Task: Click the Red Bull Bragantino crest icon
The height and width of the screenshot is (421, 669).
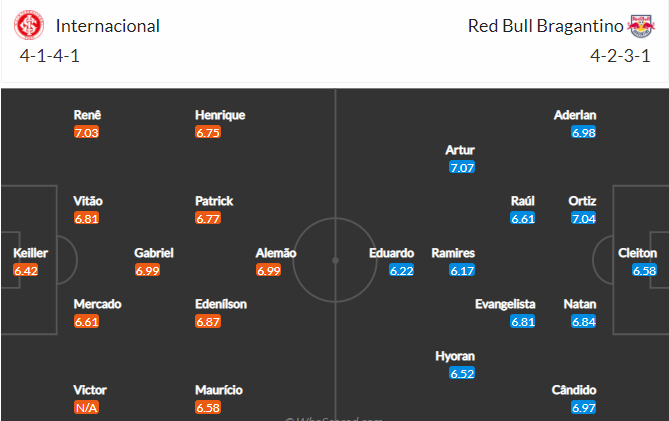Action: [x=640, y=26]
